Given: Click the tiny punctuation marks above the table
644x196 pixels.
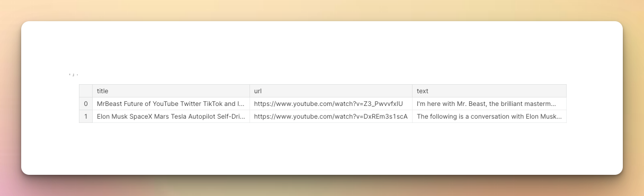Looking at the screenshot, I should point(74,74).
